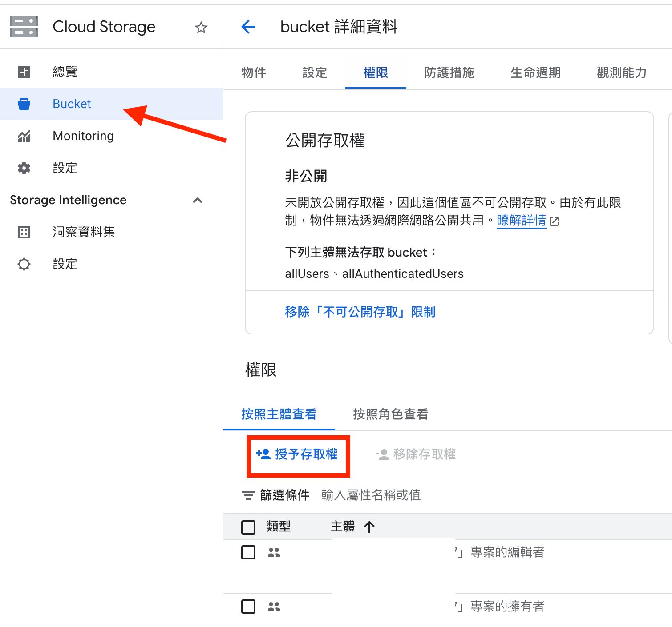
Task: Open the 瞭解詳情 link
Action: 521,221
